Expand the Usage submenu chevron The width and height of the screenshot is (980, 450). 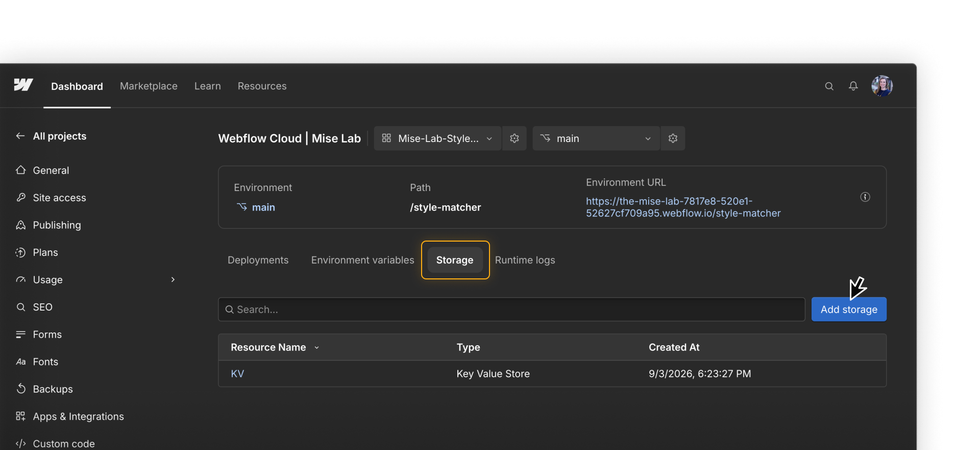coord(173,280)
